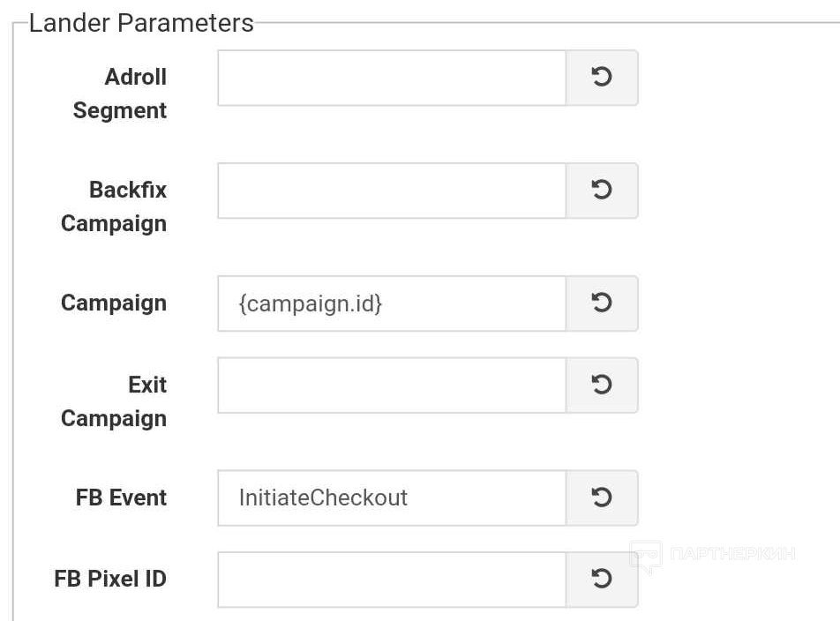Reset the Campaign parameter value

coord(601,303)
